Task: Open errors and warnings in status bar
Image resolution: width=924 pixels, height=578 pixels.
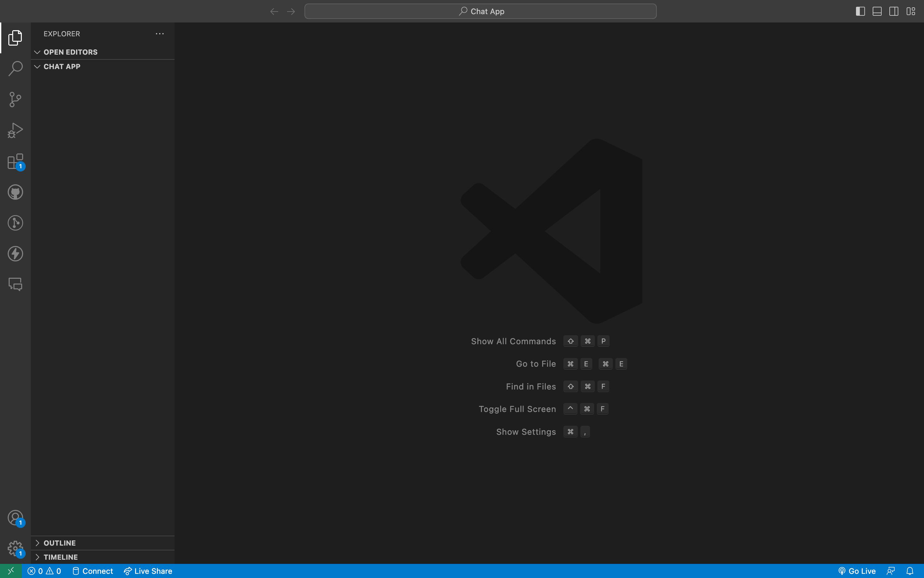Action: click(x=44, y=571)
